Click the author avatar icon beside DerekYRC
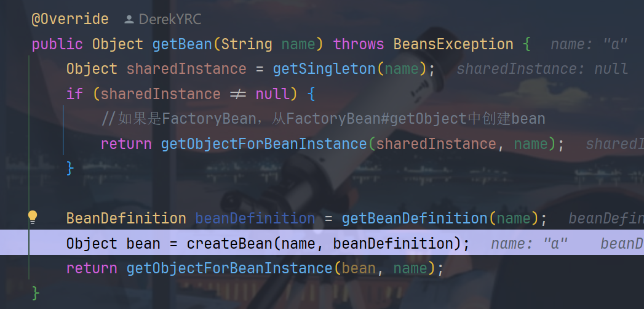 (x=129, y=19)
